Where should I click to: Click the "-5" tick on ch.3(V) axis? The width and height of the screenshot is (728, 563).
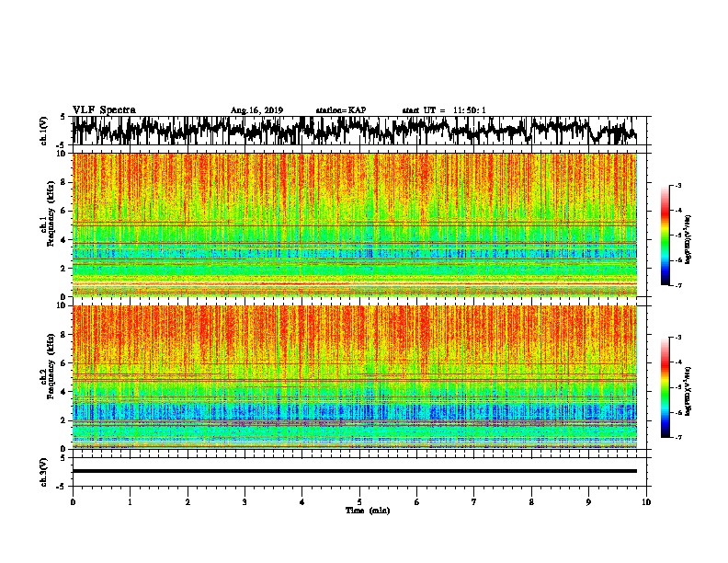pos(62,487)
